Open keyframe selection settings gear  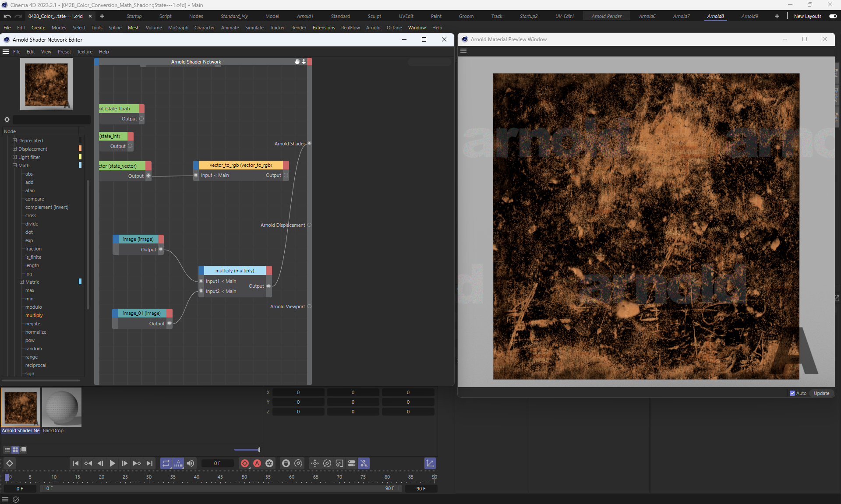pos(269,463)
